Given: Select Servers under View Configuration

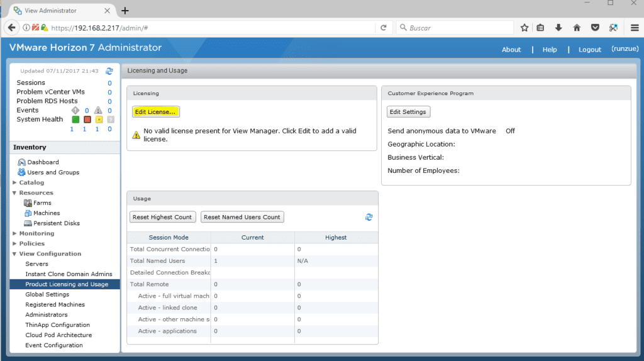Looking at the screenshot, I should (36, 264).
